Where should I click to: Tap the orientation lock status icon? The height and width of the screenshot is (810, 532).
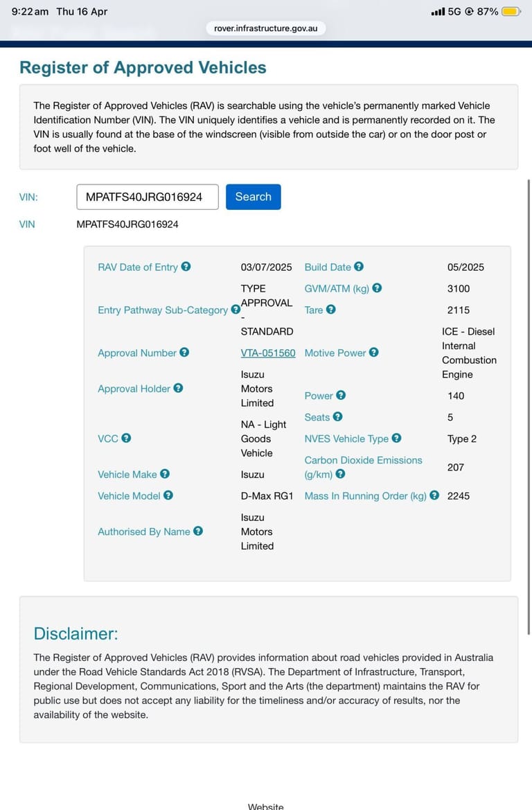(469, 11)
